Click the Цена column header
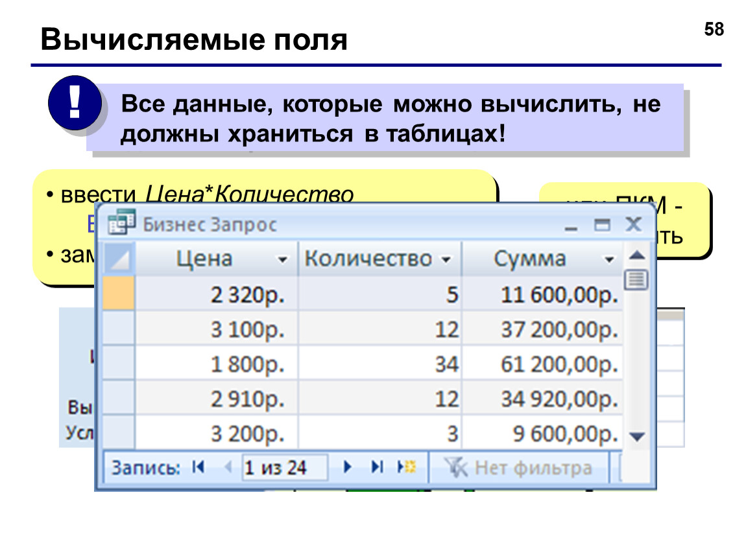 pyautogui.click(x=217, y=259)
